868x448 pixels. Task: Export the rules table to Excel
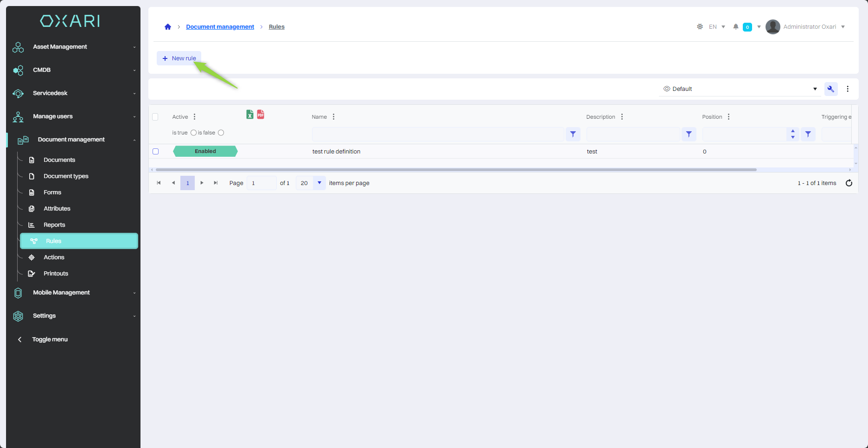tap(249, 115)
